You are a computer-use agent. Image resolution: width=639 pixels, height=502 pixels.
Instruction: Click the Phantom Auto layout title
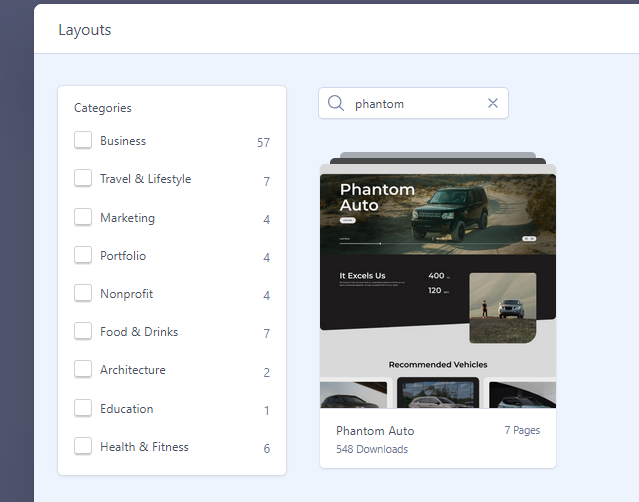click(x=375, y=431)
